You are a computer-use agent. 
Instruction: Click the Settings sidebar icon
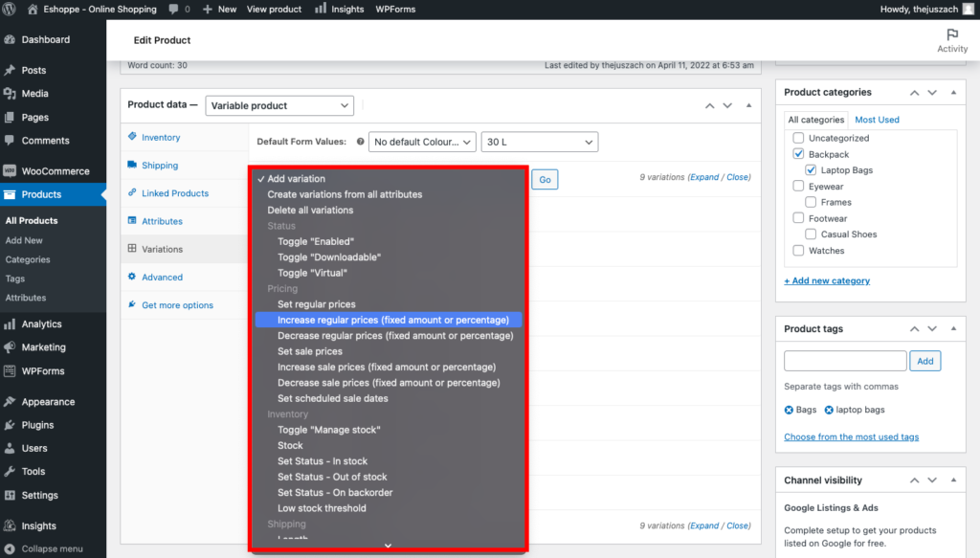(x=10, y=496)
